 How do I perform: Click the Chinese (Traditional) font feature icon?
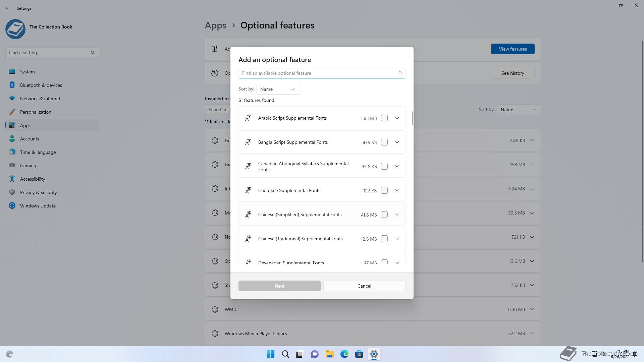[x=248, y=239]
